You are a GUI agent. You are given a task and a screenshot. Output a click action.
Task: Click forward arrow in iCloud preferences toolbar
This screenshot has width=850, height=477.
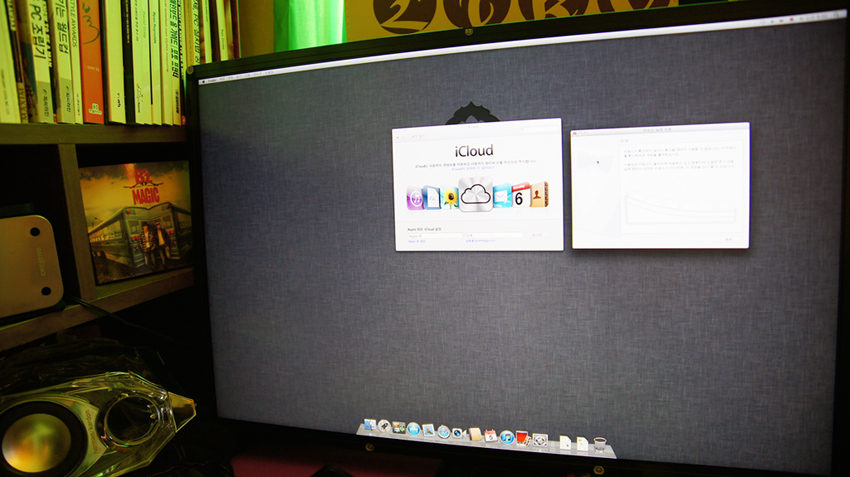click(403, 137)
